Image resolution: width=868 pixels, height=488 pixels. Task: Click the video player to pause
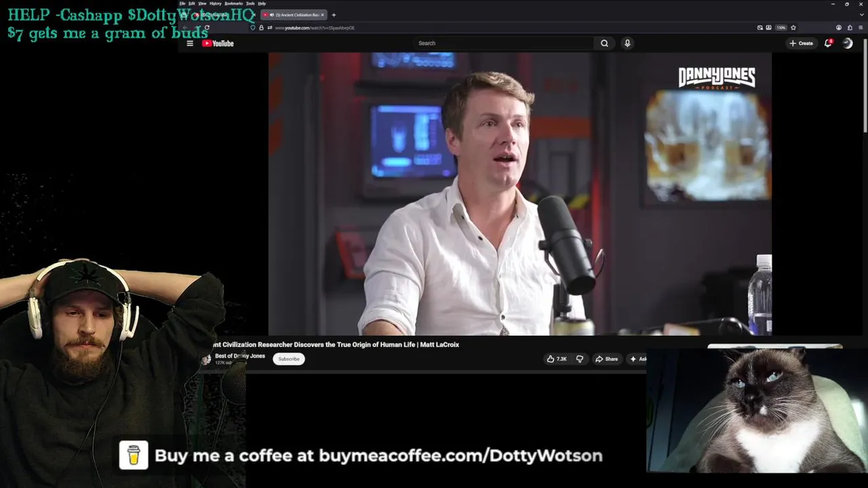(x=520, y=195)
